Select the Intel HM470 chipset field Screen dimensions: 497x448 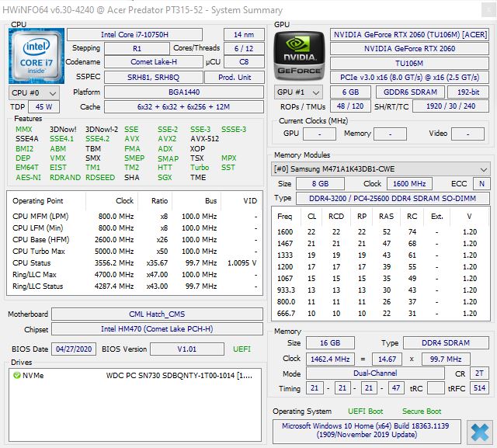158,328
